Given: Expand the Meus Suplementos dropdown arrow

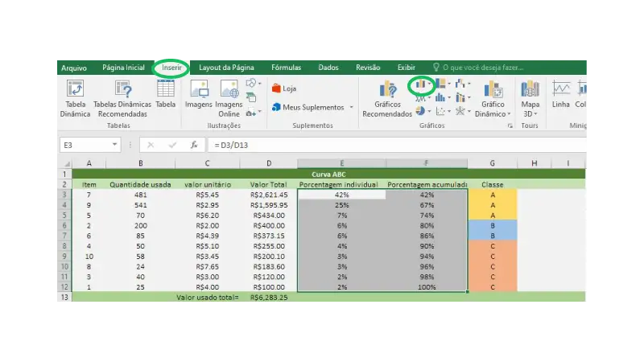Looking at the screenshot, I should (352, 107).
